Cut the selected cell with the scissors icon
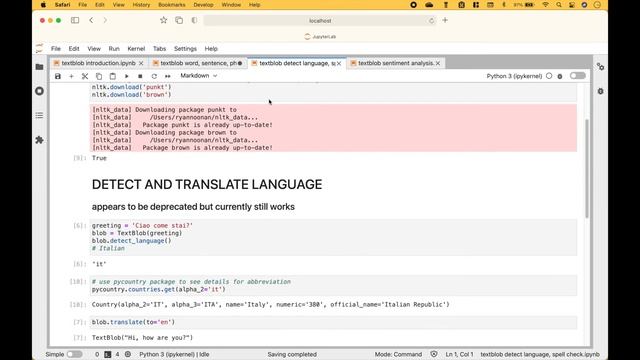The image size is (640, 360). point(85,76)
